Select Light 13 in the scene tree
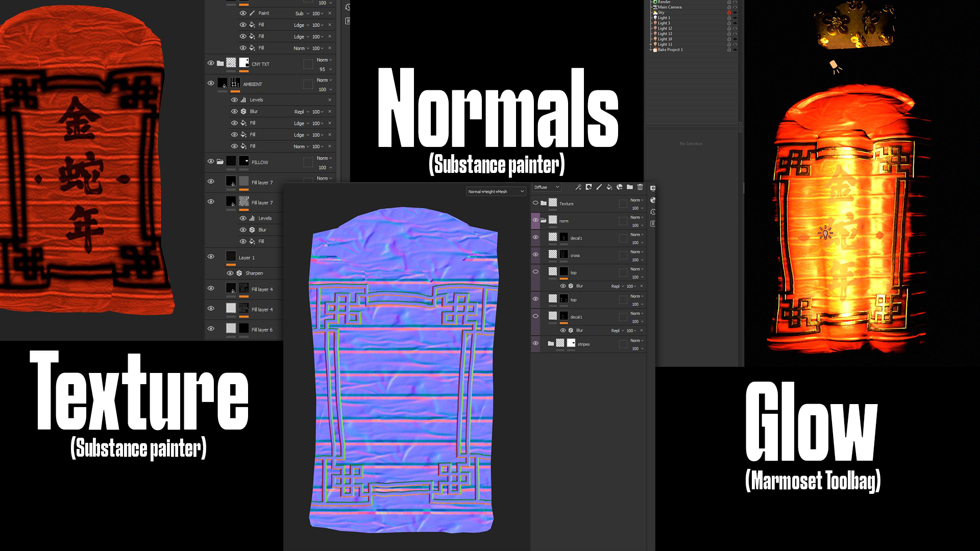 coord(665,34)
